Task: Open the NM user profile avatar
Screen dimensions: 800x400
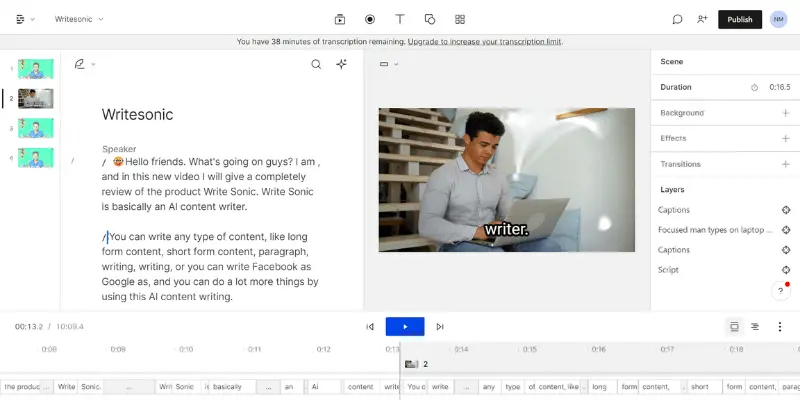Action: pos(779,19)
